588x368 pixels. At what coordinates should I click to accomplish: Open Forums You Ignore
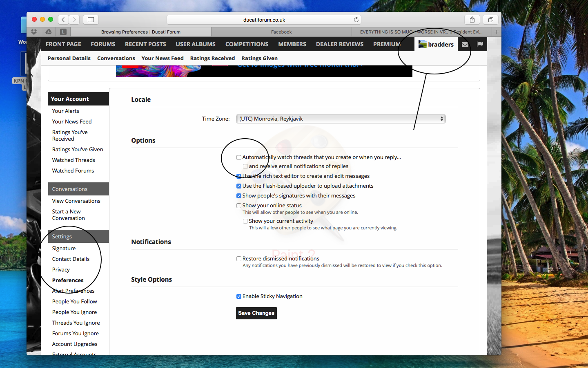tap(76, 333)
